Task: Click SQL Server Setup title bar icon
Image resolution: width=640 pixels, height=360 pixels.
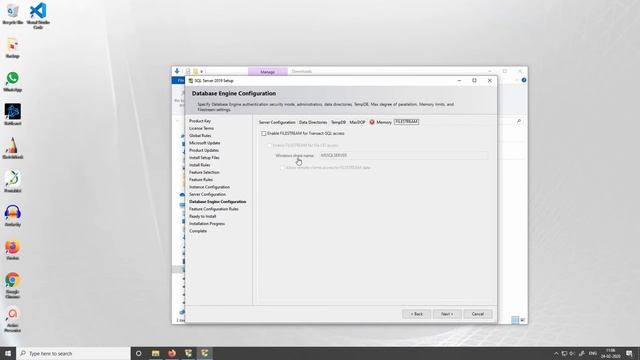Action: [x=191, y=81]
